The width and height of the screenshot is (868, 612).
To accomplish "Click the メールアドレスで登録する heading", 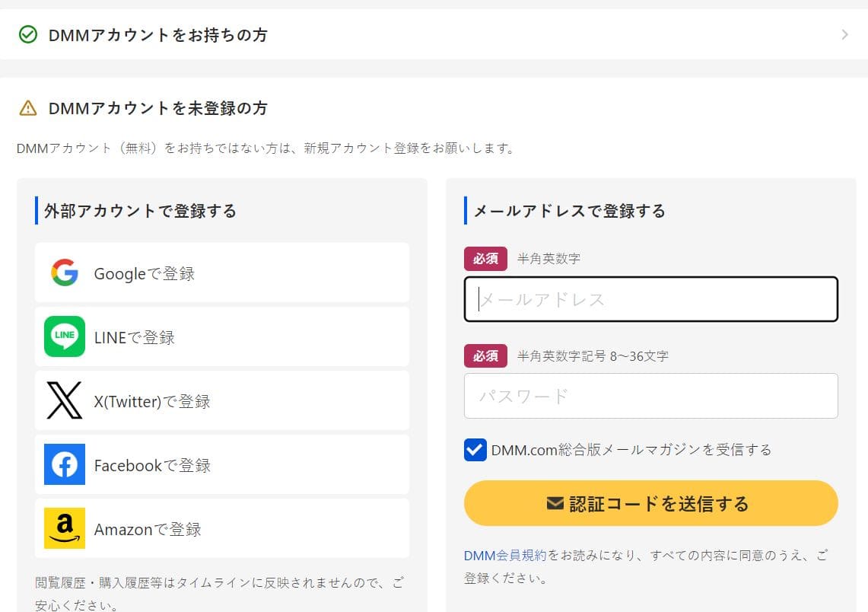I will click(570, 211).
